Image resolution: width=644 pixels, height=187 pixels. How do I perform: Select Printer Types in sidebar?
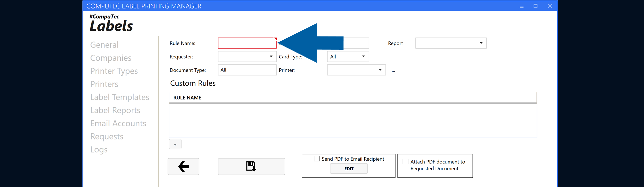(114, 71)
